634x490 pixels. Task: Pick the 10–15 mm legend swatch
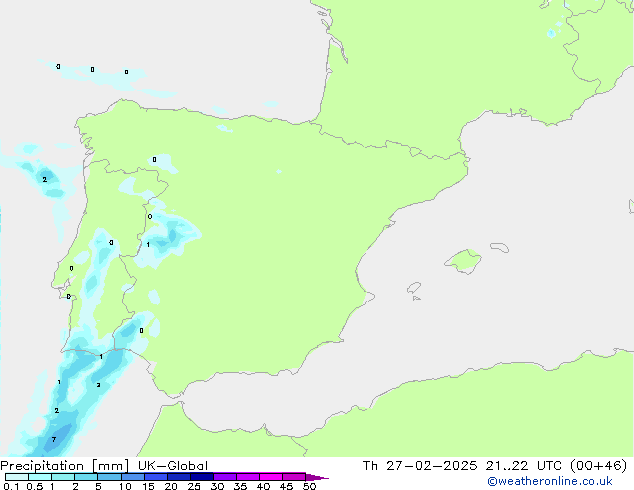(132, 477)
